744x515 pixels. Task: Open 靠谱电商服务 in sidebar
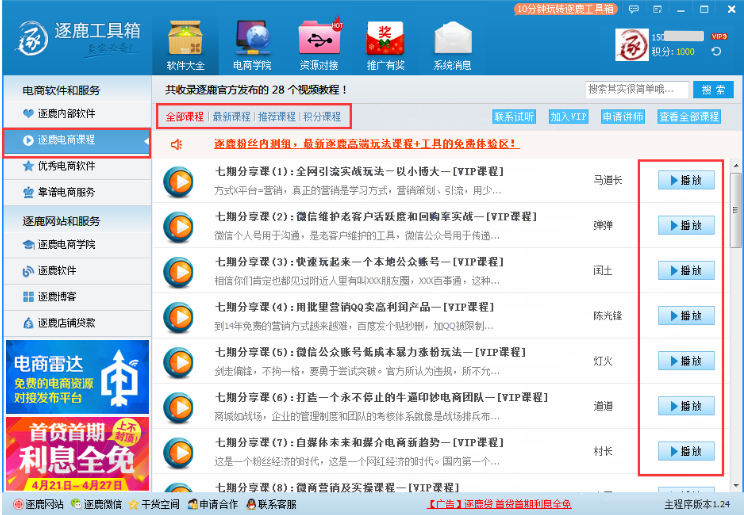tap(77, 192)
